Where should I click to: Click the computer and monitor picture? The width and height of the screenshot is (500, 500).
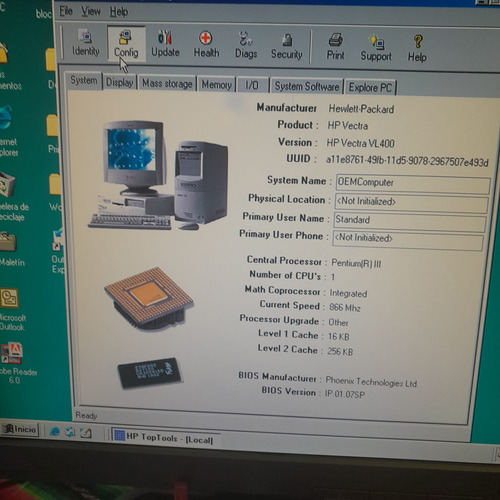[x=158, y=175]
